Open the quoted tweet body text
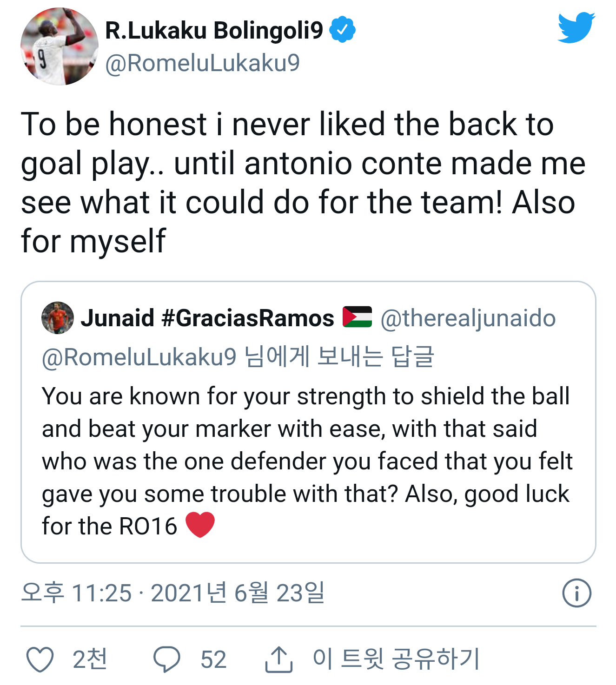This screenshot has width=616, height=685. click(x=307, y=461)
